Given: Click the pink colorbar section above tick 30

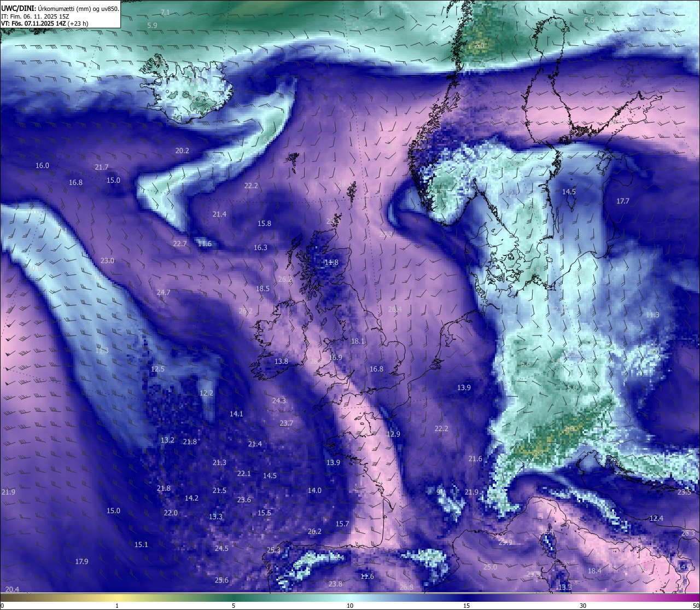Looking at the screenshot, I should (x=583, y=597).
